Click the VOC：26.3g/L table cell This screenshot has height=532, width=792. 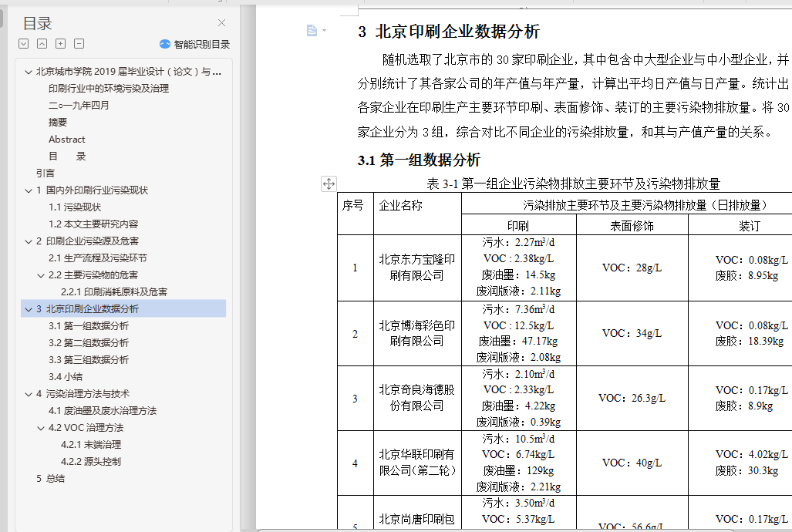(x=632, y=398)
